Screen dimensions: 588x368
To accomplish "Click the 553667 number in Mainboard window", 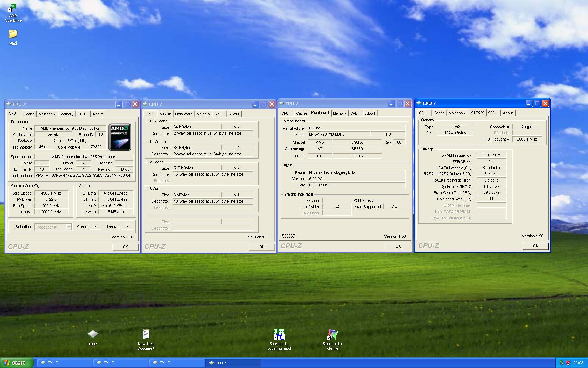I will click(x=288, y=236).
